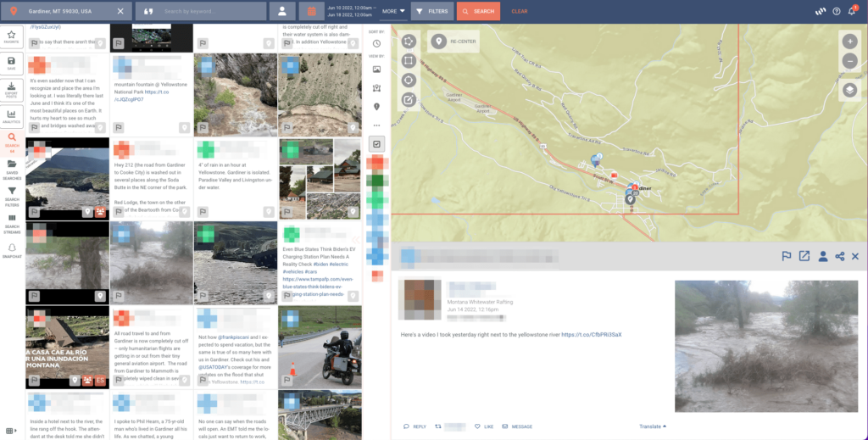Open the help question mark icon
Viewport: 868px width, 440px height.
point(837,11)
